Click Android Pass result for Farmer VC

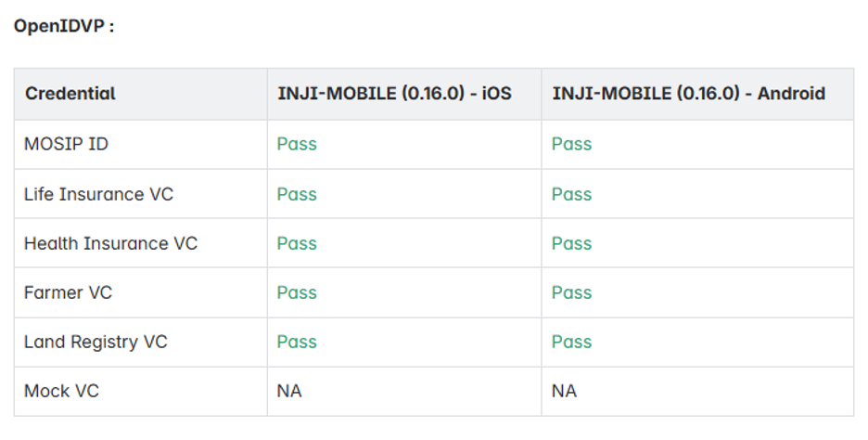(571, 292)
